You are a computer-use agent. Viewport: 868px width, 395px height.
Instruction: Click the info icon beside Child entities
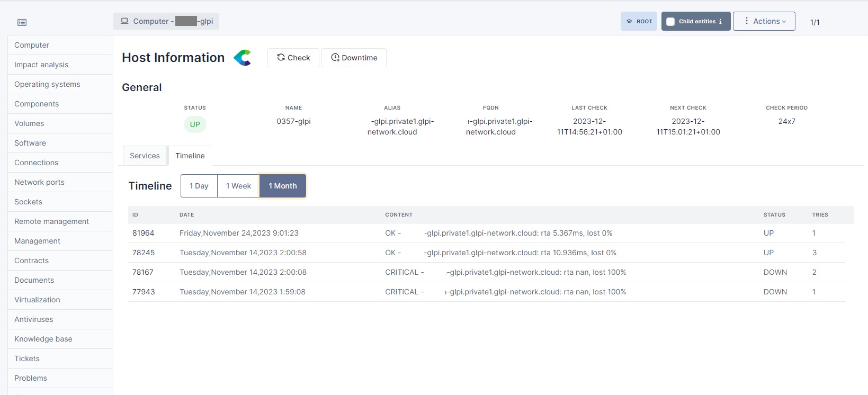pyautogui.click(x=720, y=22)
